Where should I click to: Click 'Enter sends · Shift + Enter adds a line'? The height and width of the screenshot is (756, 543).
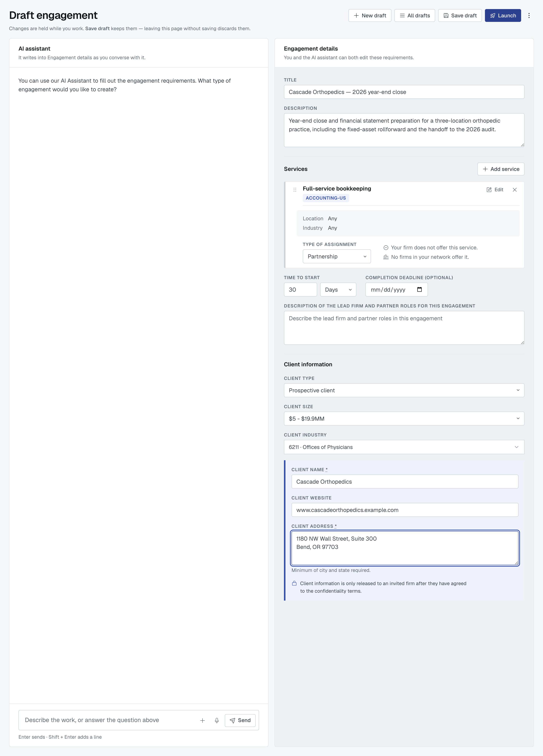click(60, 737)
